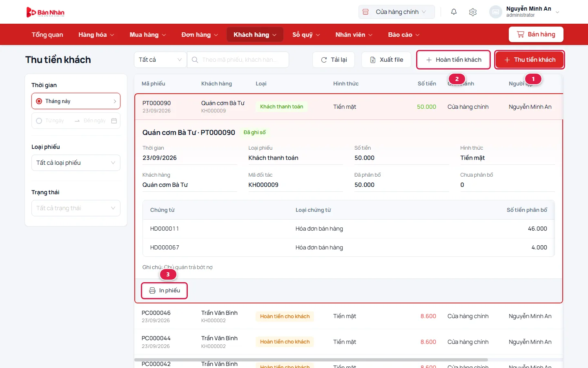Screen dimensions: 588x368
Task: Open the Tất cả filter dropdown
Action: (160, 60)
